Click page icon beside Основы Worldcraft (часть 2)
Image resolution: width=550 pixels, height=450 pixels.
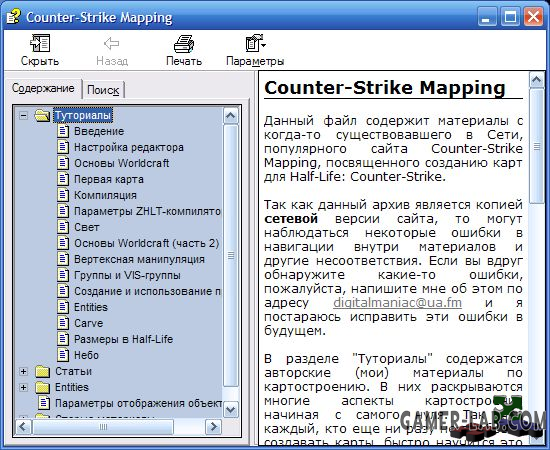(63, 243)
